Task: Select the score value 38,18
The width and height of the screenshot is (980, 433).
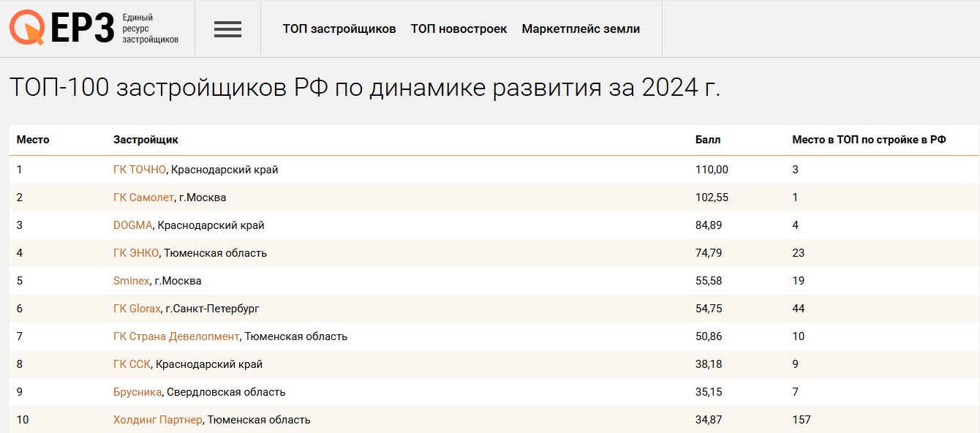Action: [x=709, y=364]
